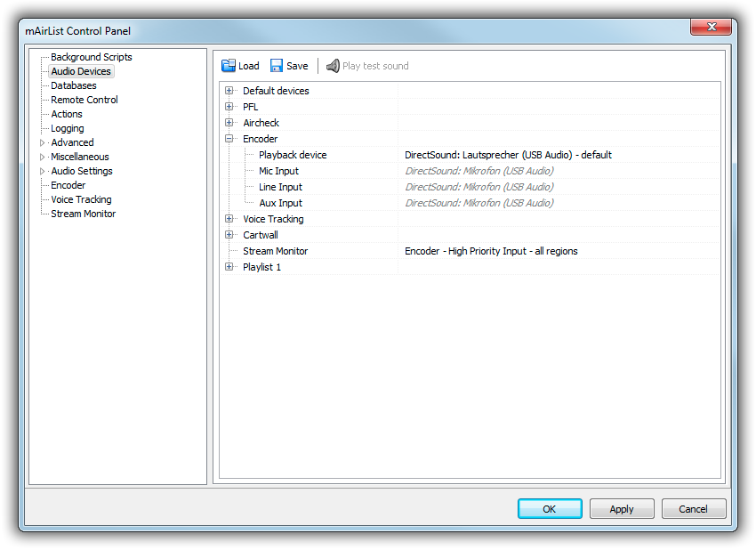The image size is (756, 550).
Task: Click the Save floppy disk icon
Action: point(277,66)
